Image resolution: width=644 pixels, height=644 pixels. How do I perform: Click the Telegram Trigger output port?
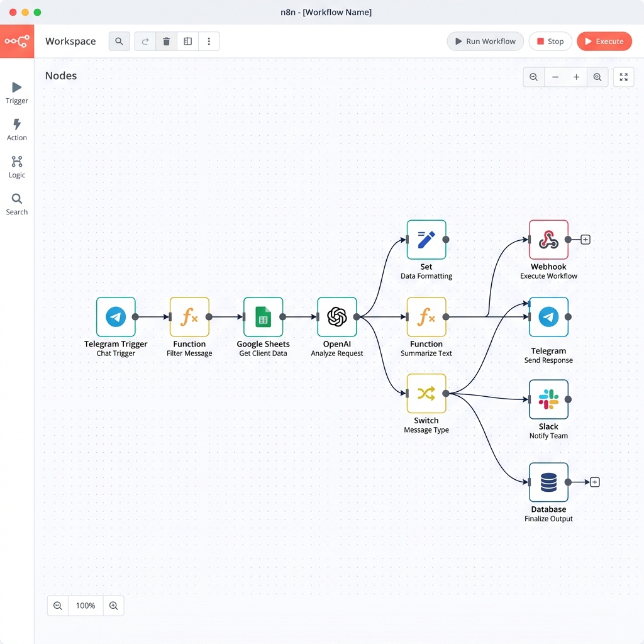point(135,317)
